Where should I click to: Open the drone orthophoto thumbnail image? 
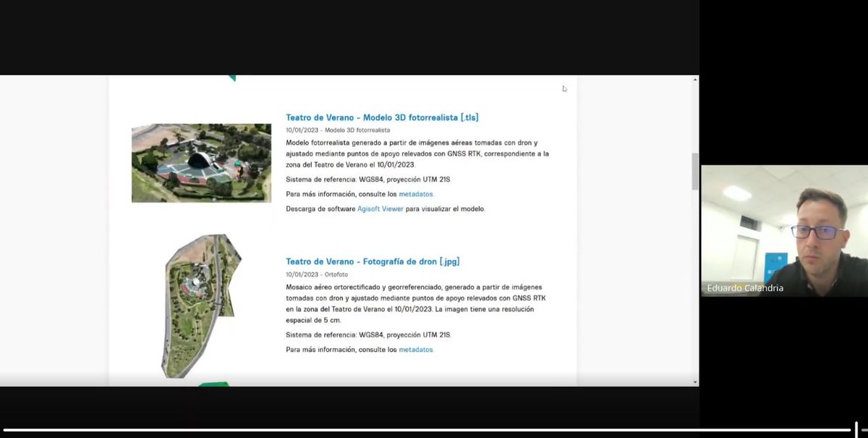200,306
